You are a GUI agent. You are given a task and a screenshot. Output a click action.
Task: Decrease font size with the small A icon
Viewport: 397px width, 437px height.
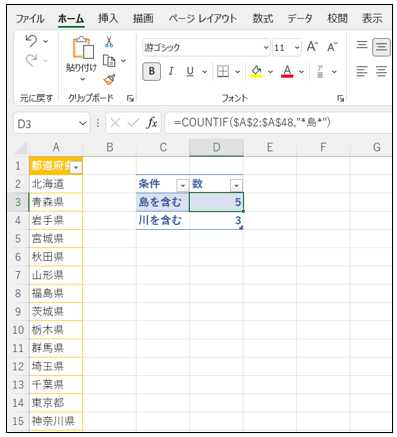click(332, 47)
